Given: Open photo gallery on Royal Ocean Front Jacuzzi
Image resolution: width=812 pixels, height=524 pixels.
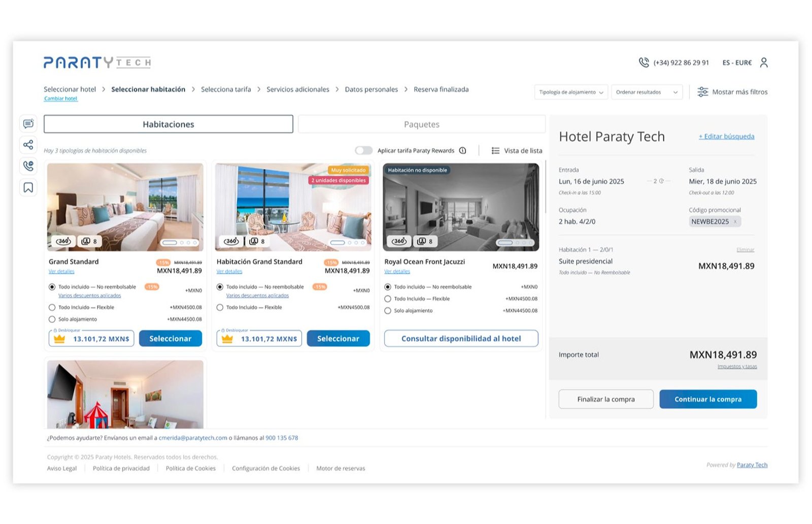Looking at the screenshot, I should click(426, 241).
